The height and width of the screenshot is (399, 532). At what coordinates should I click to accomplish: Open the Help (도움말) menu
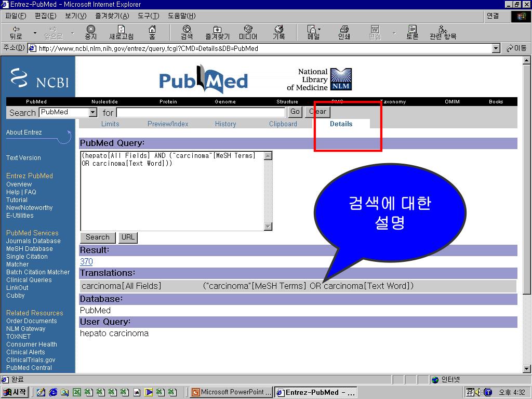click(181, 16)
